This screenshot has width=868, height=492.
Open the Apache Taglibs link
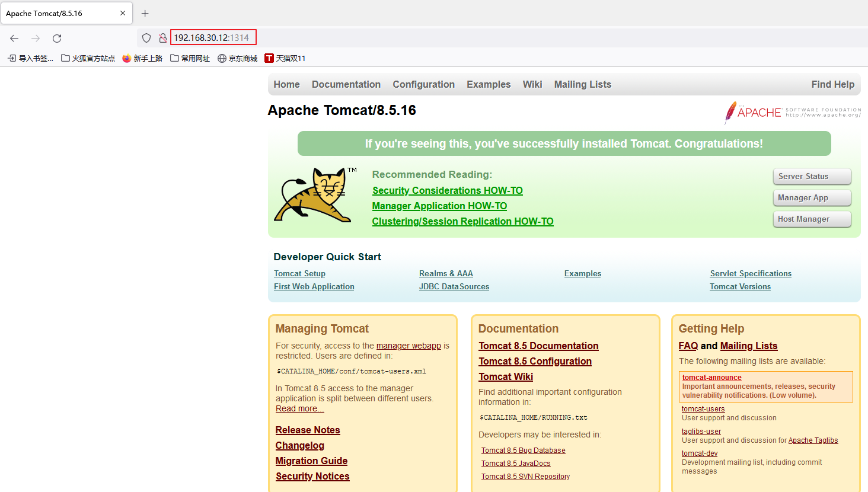(813, 440)
